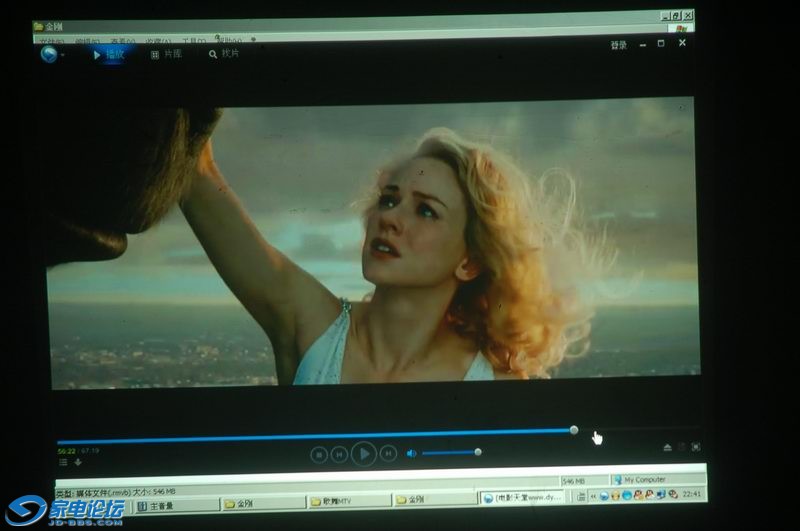This screenshot has height=531, width=800.
Task: Switch to the 片库 library tab
Action: pyautogui.click(x=167, y=54)
